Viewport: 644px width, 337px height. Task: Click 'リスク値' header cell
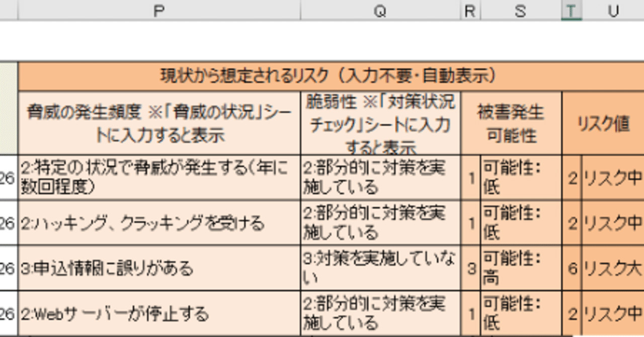pos(603,123)
